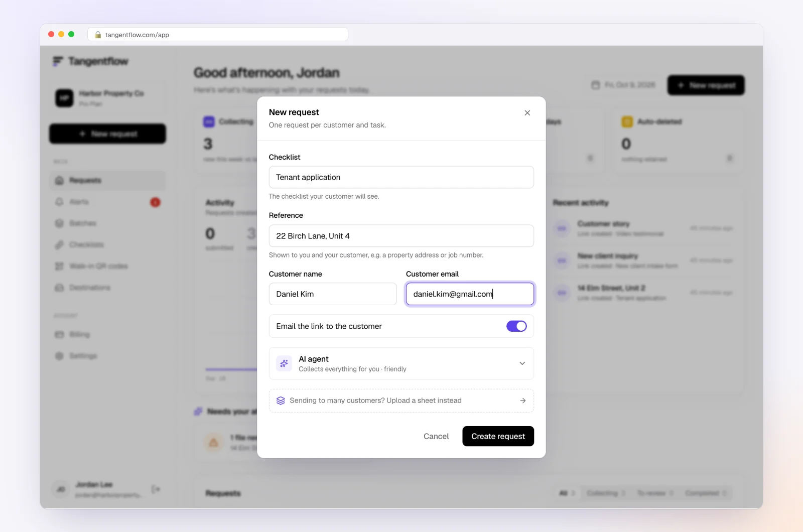Click the arrow on the Upload a sheet row
The image size is (803, 532).
[x=522, y=401]
